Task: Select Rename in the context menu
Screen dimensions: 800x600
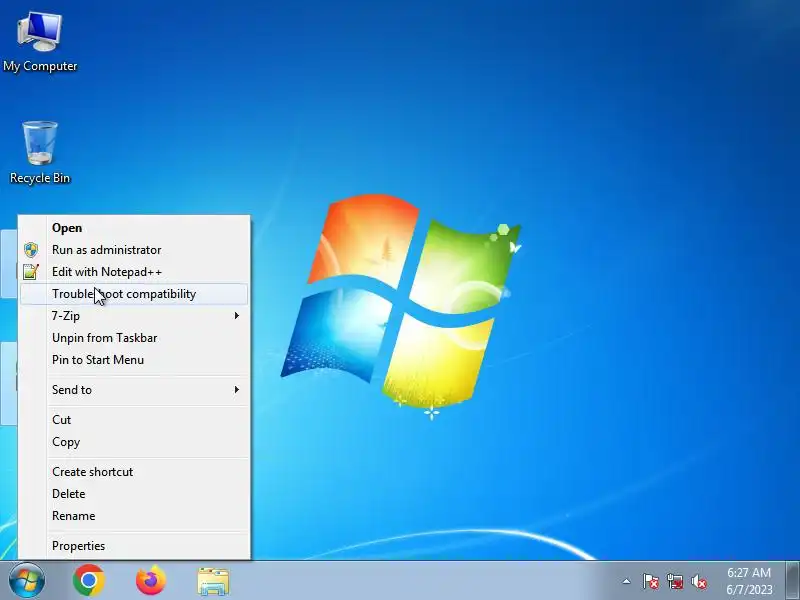Action: click(134, 516)
